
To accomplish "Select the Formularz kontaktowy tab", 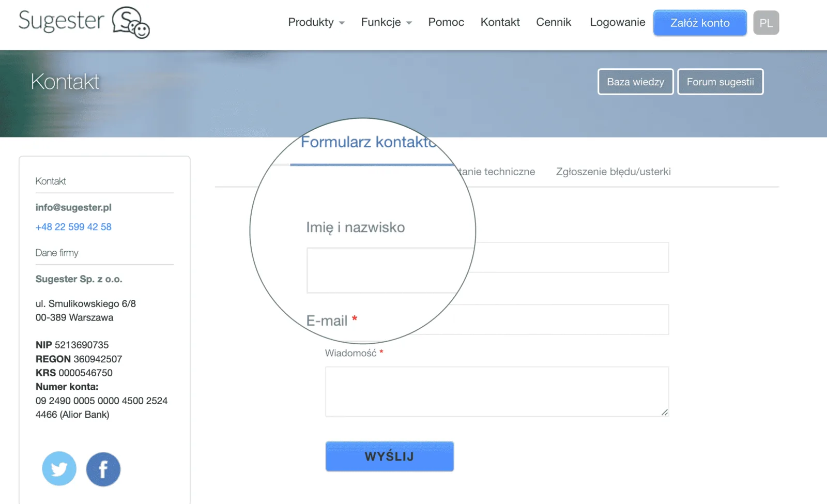I will click(x=369, y=143).
